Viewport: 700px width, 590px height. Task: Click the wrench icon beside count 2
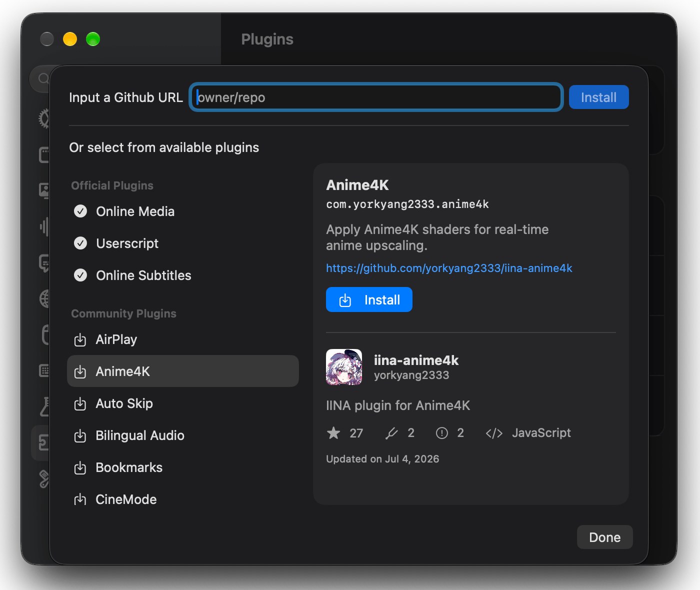coord(391,433)
